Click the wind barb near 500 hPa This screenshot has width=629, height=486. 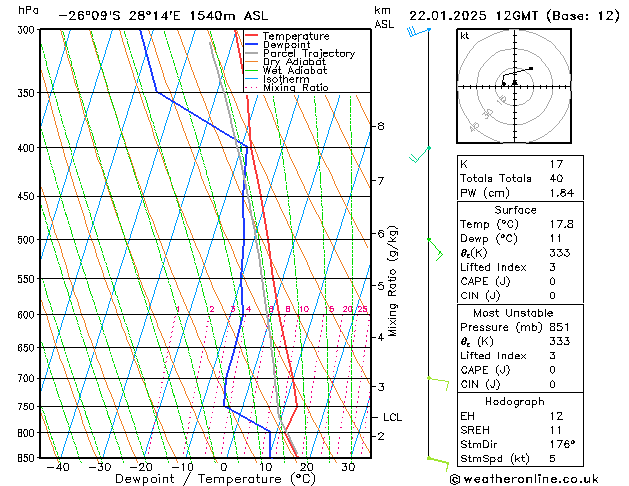click(435, 248)
